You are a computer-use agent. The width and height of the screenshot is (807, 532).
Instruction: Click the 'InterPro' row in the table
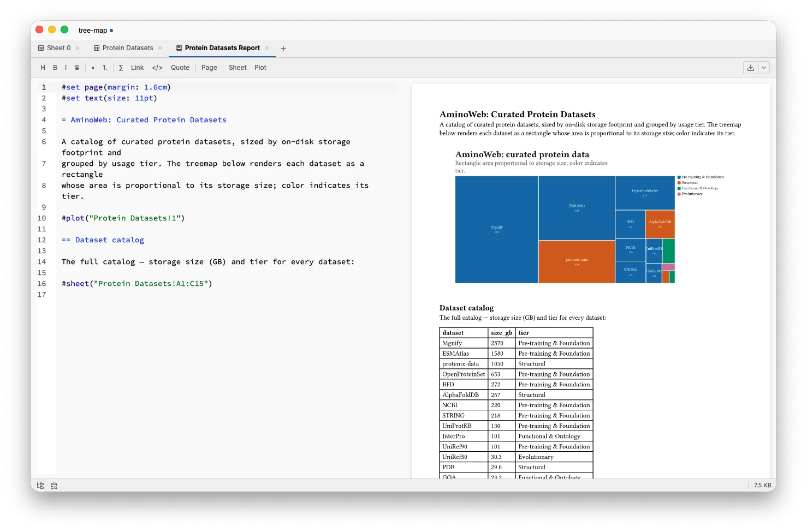pos(516,437)
